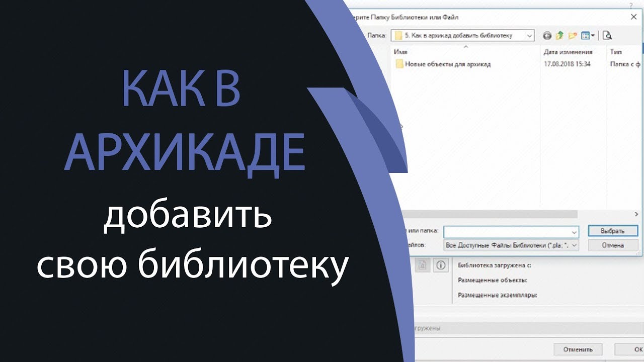The height and width of the screenshot is (362, 644).
Task: Go up one folder level
Action: pos(560,36)
